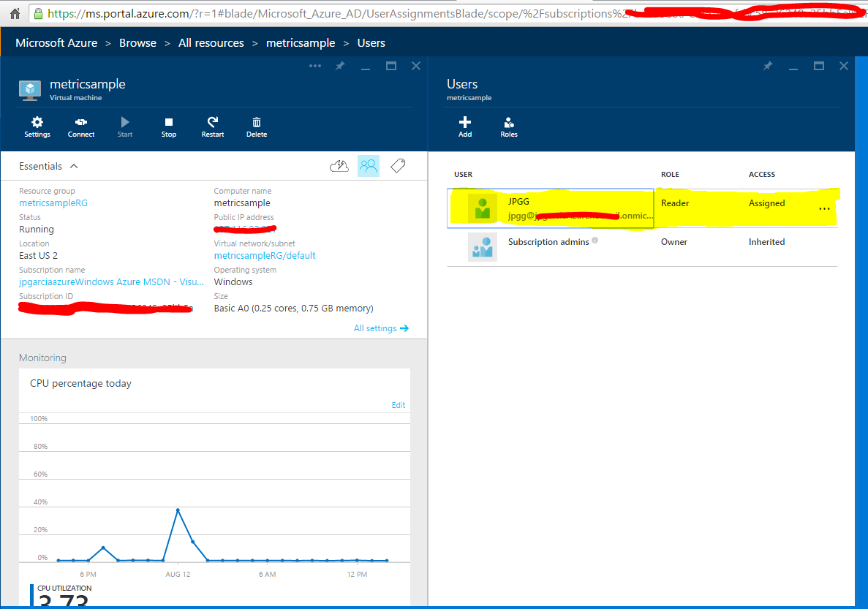The height and width of the screenshot is (609, 868).
Task: Open the ellipsis menu on metricsample blade
Action: pyautogui.click(x=315, y=66)
